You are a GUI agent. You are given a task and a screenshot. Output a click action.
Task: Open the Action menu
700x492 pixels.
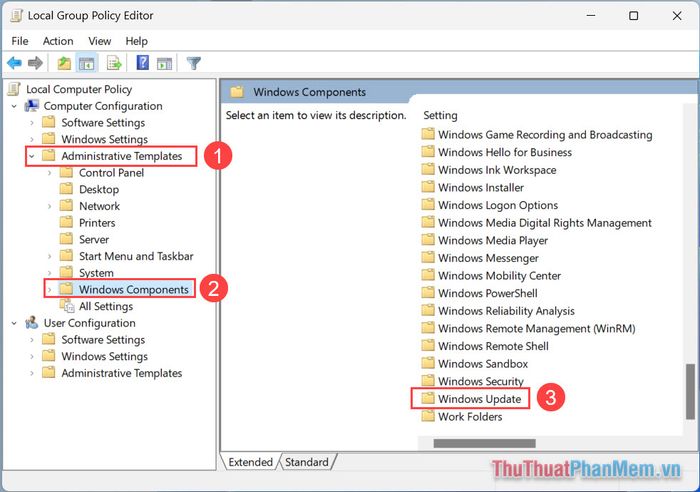(58, 41)
